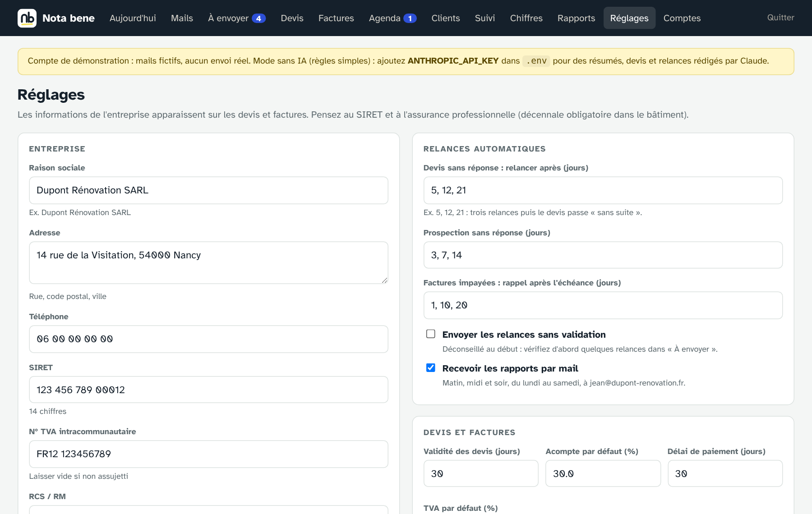Image resolution: width=812 pixels, height=514 pixels.
Task: Click the Réglages page heading
Action: click(x=51, y=95)
